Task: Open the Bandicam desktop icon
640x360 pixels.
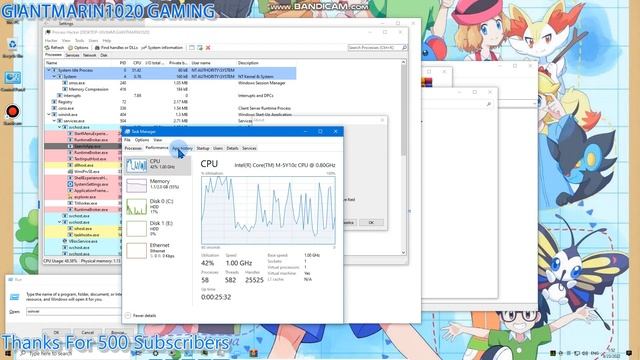Action: 13,114
